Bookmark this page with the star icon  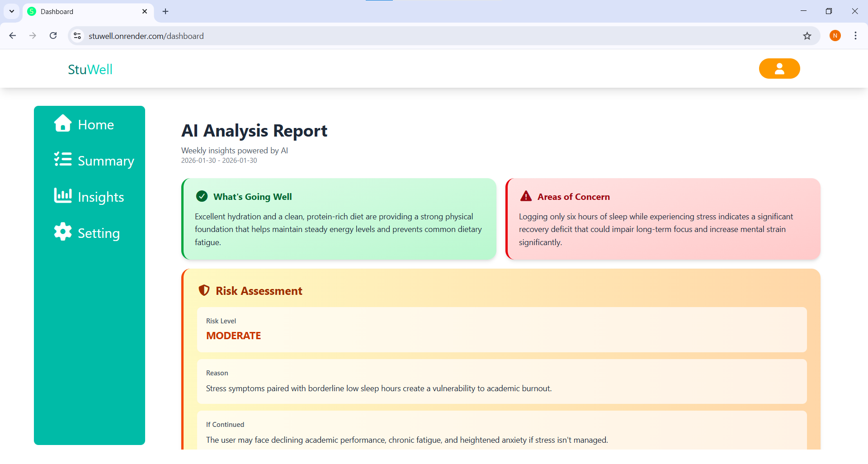point(807,36)
